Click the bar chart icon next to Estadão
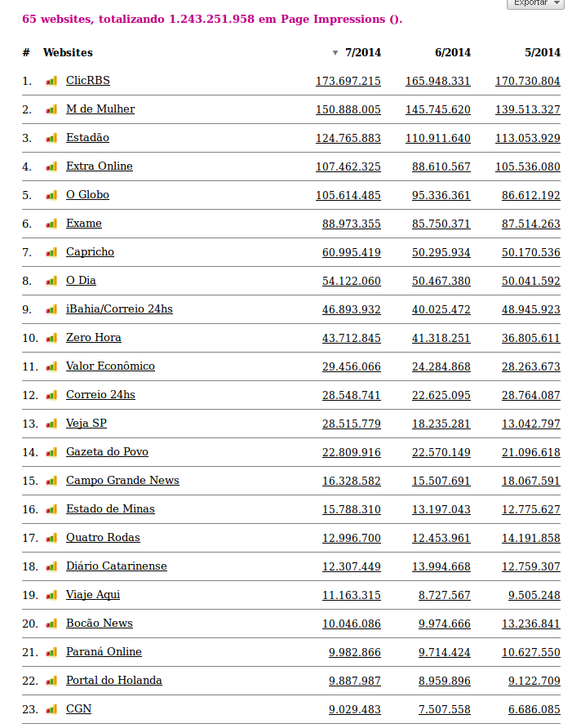This screenshot has width=581, height=728. (51, 138)
